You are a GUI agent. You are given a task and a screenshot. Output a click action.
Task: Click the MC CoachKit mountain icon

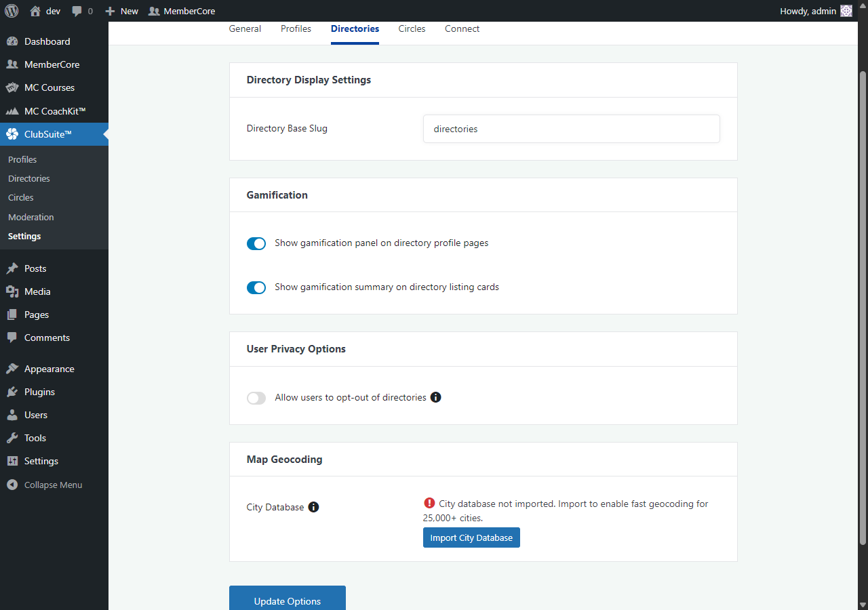point(12,111)
